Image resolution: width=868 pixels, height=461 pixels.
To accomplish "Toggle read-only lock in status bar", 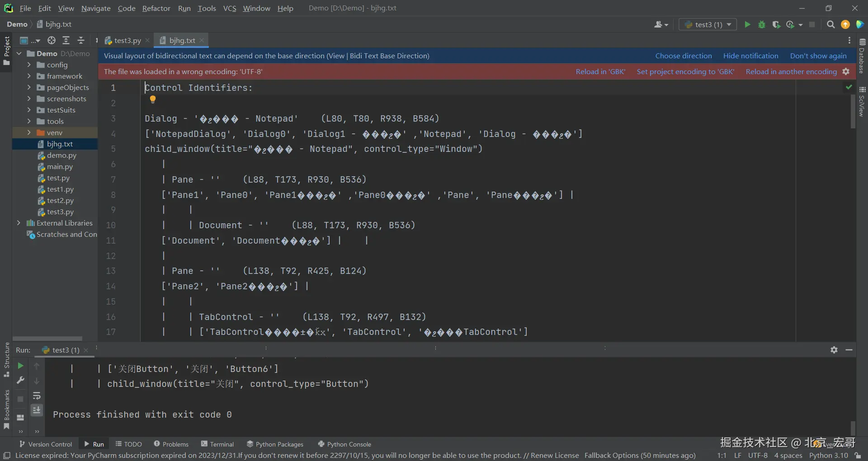I will [858, 456].
